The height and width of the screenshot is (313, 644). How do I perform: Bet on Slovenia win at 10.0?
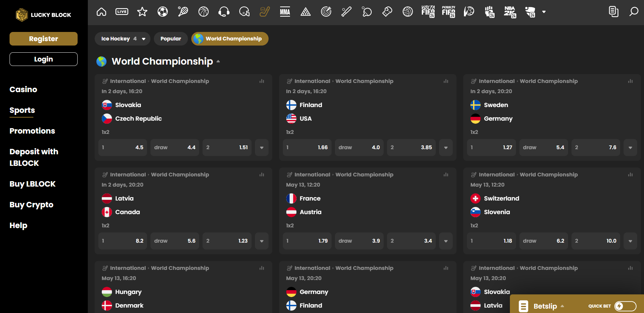coord(596,241)
